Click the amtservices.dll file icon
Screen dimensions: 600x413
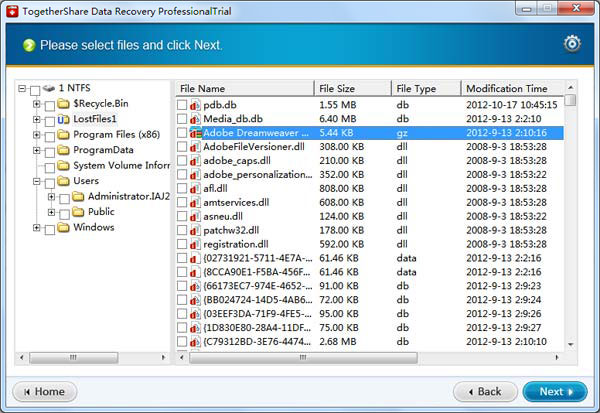(195, 202)
